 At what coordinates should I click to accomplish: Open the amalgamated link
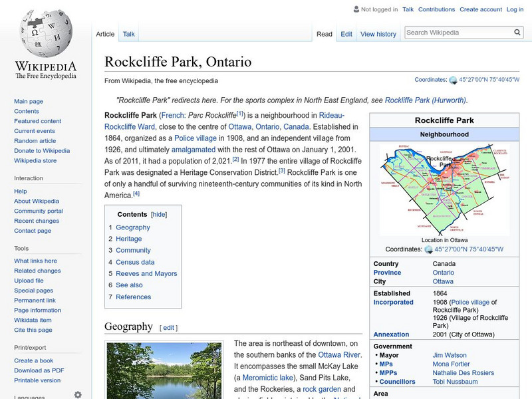tap(193, 150)
